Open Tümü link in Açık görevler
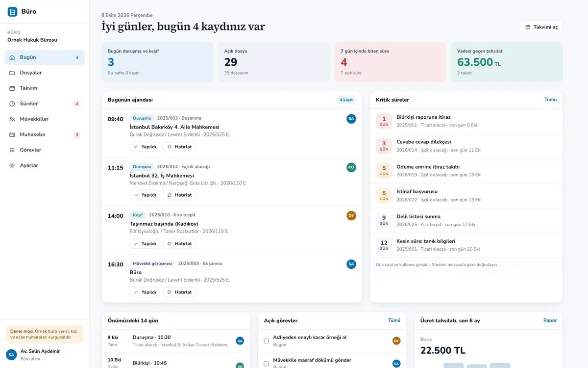The height and width of the screenshot is (368, 588). 394,320
